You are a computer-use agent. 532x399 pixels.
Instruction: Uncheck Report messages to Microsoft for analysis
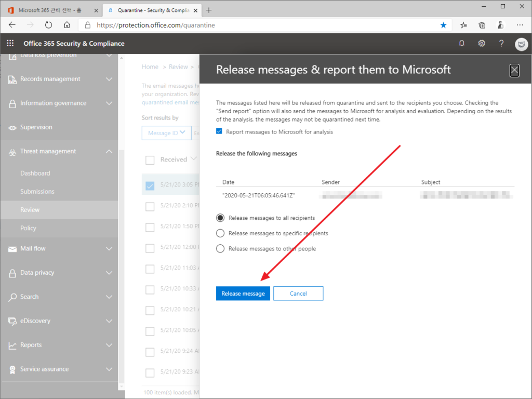coord(219,131)
